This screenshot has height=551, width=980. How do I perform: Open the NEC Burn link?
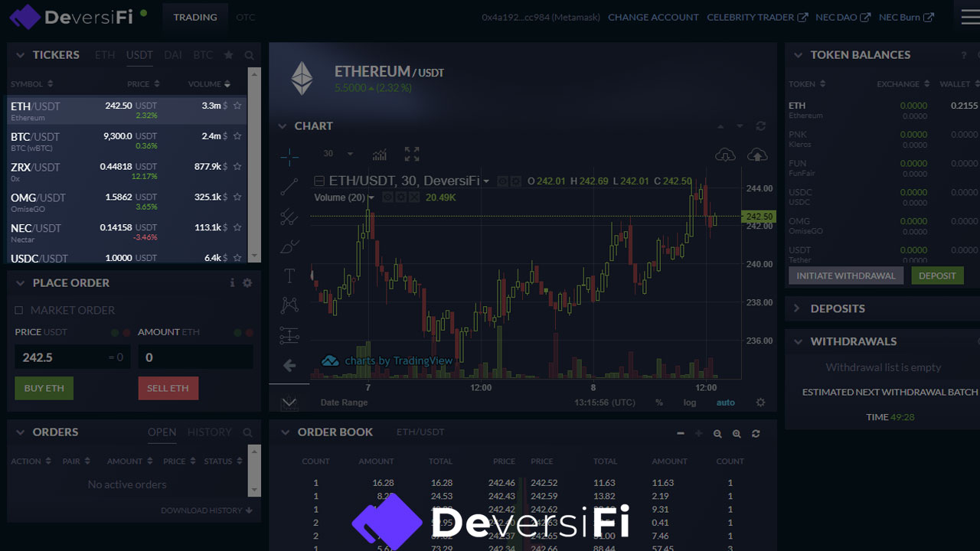906,17
